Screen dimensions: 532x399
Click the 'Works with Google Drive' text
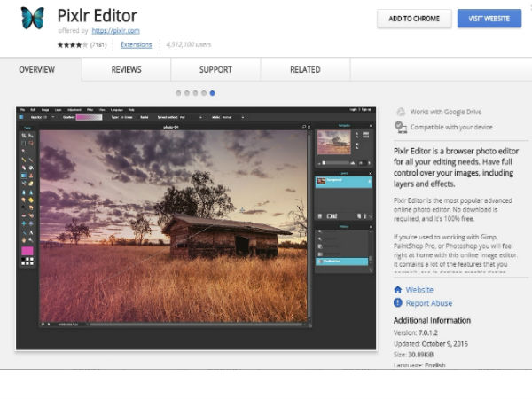(x=446, y=112)
